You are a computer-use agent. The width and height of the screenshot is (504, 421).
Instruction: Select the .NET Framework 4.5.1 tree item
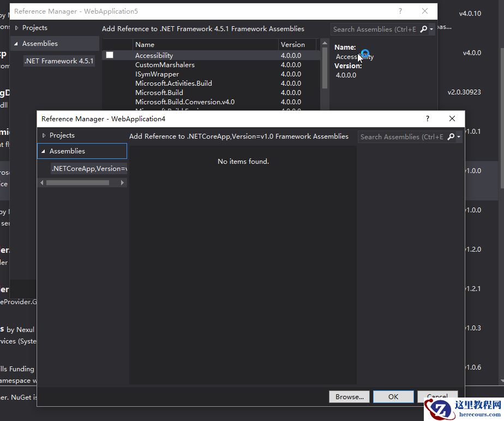[x=59, y=61]
